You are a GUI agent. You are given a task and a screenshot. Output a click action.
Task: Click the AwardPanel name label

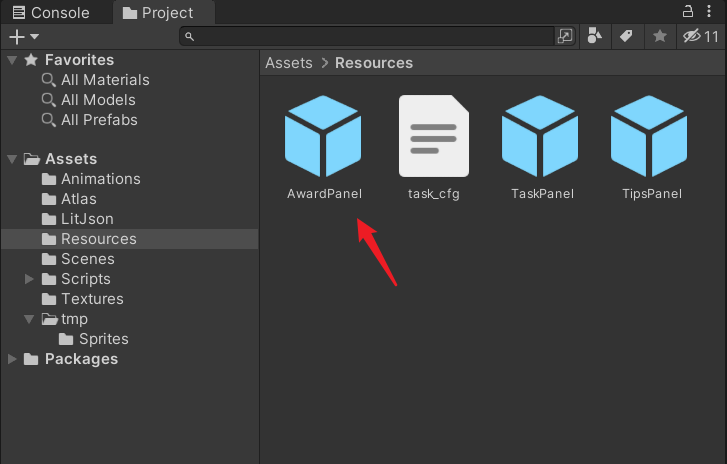point(324,194)
